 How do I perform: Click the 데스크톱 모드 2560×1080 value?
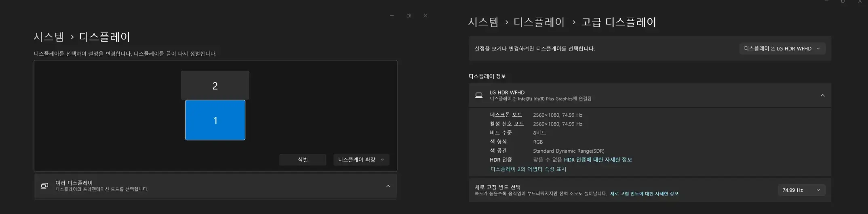pos(558,115)
